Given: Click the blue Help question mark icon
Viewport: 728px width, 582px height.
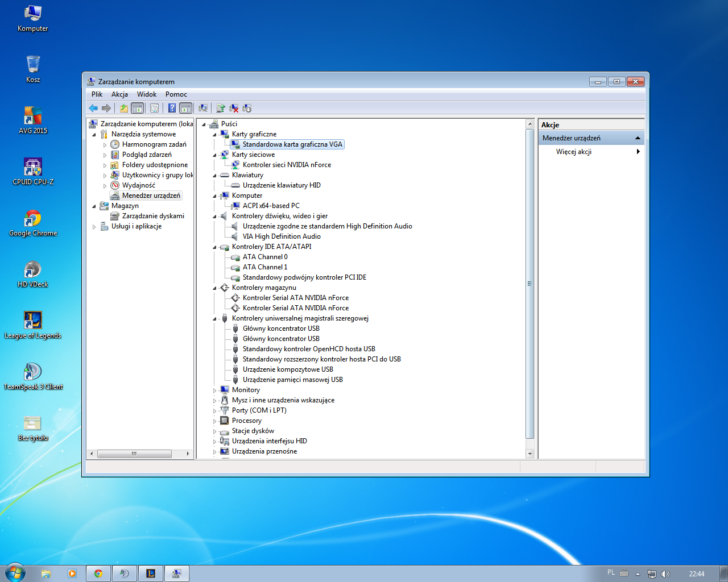Looking at the screenshot, I should coord(172,108).
